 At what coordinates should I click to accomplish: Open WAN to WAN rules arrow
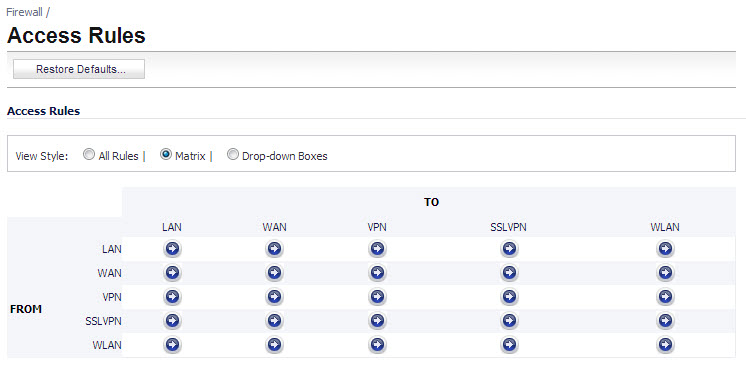274,273
